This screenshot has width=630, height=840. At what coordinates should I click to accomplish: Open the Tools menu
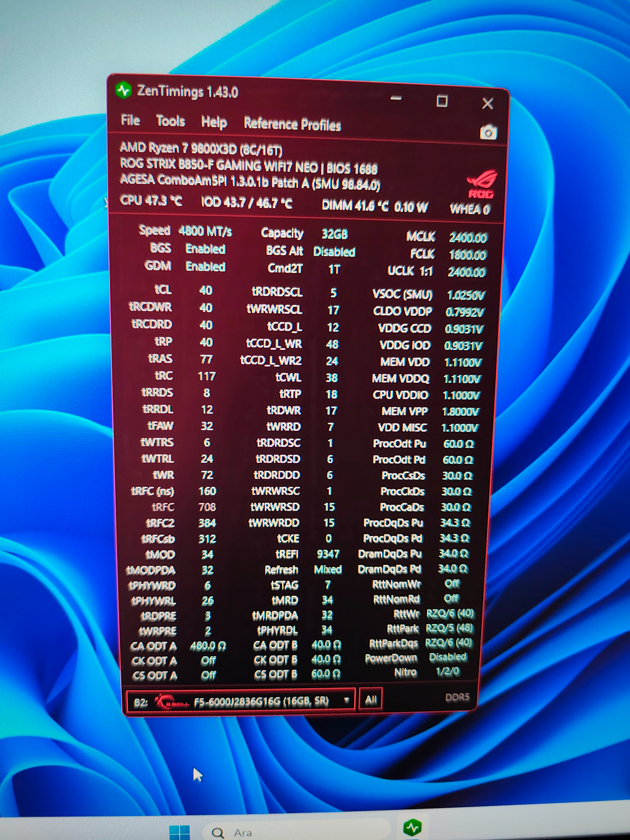click(170, 121)
